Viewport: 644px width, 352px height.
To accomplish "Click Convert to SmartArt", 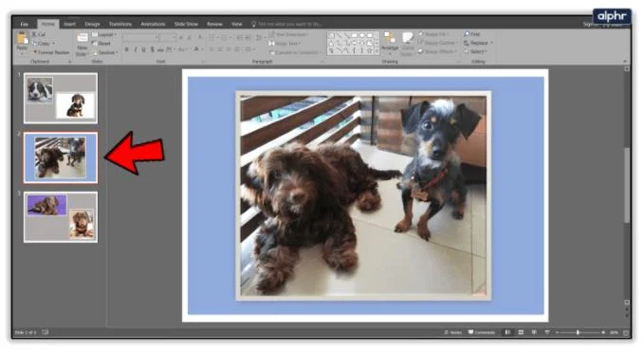I will (295, 52).
